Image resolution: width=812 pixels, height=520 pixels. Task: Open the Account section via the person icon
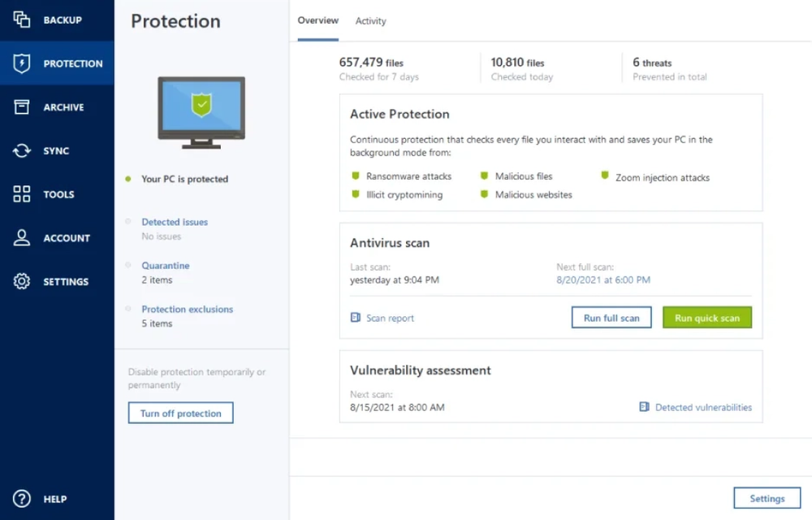tap(19, 237)
